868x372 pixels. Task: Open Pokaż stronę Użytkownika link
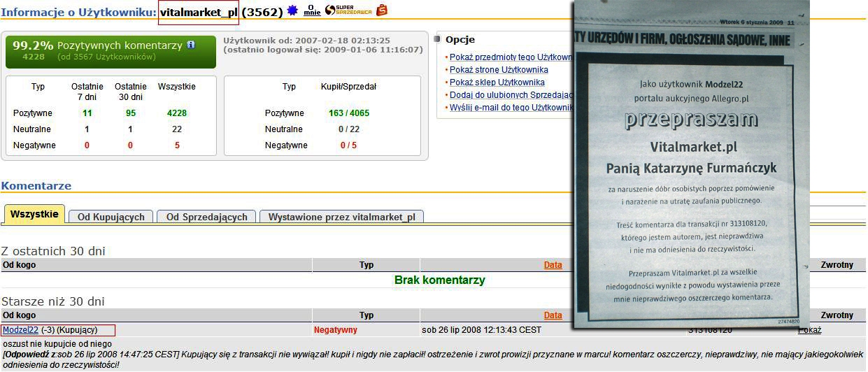tap(498, 70)
